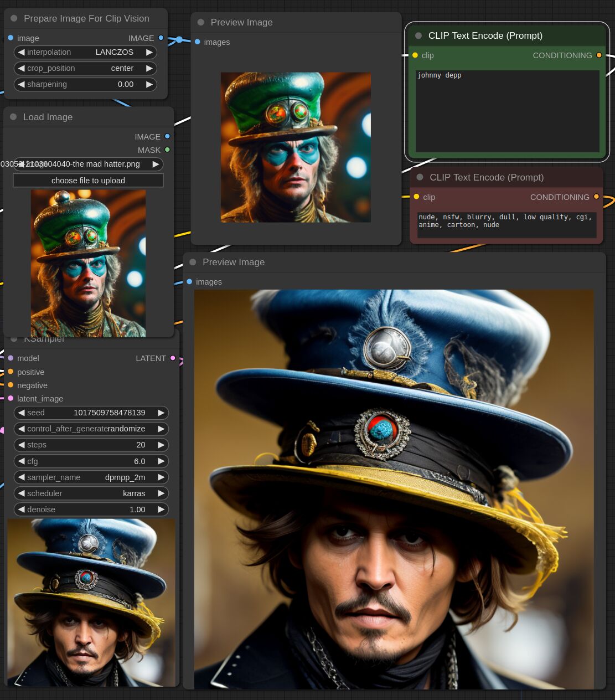Click control_after_generate right arrow
The width and height of the screenshot is (615, 700).
pyautogui.click(x=161, y=429)
